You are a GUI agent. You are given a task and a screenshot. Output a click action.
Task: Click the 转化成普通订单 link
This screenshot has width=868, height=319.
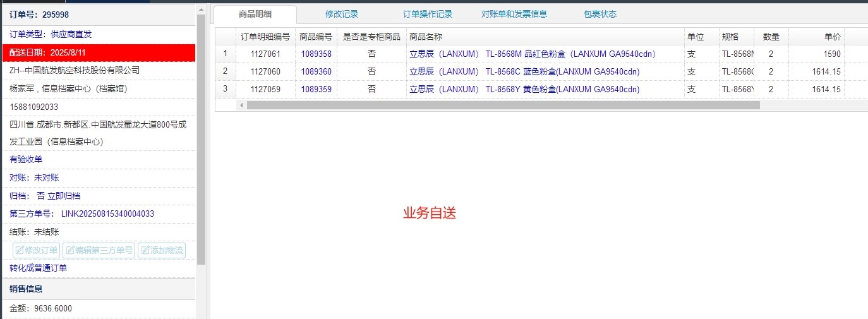[x=38, y=268]
